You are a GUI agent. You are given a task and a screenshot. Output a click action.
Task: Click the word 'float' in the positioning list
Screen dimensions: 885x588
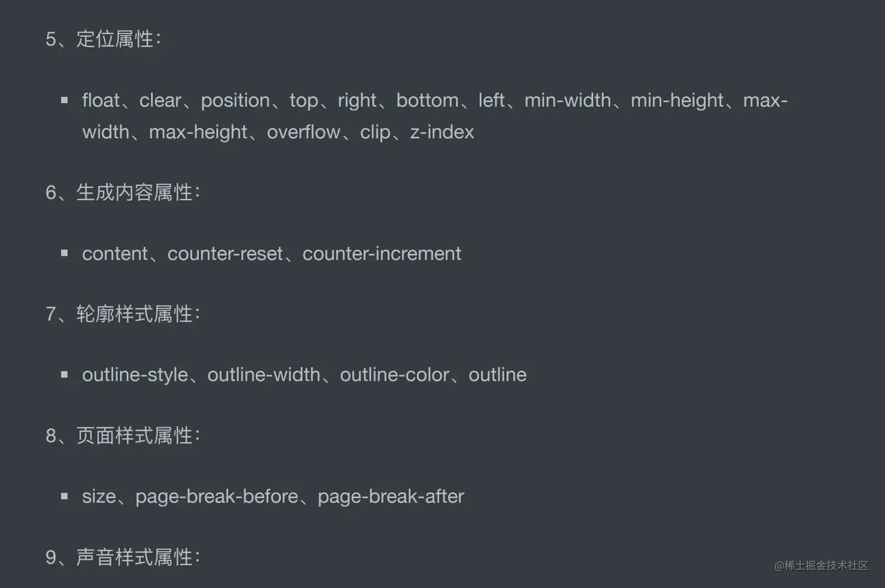coord(101,101)
